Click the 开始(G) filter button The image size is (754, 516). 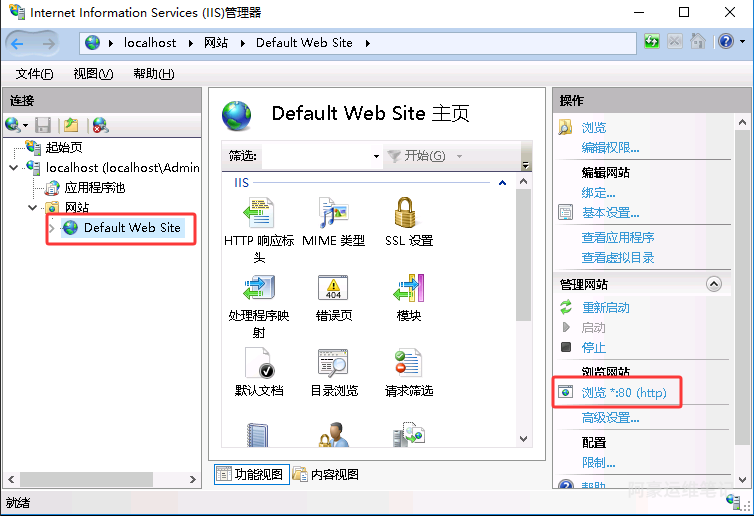click(418, 156)
